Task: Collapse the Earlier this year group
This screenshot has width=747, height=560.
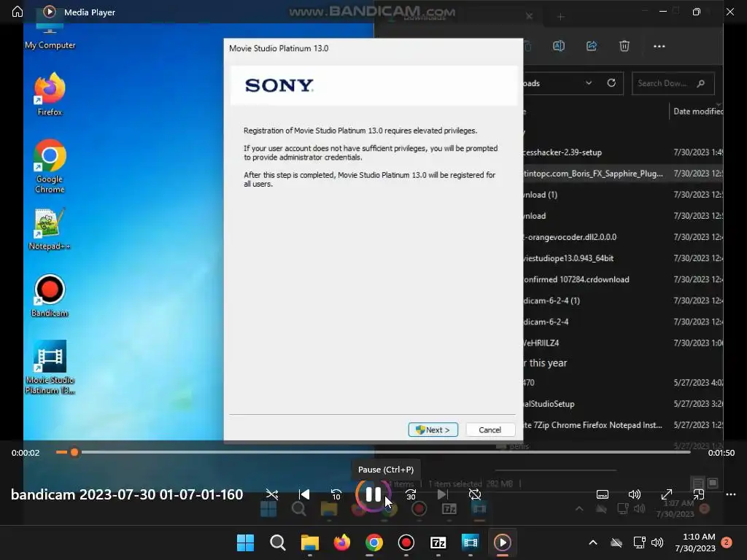Action: [x=546, y=363]
